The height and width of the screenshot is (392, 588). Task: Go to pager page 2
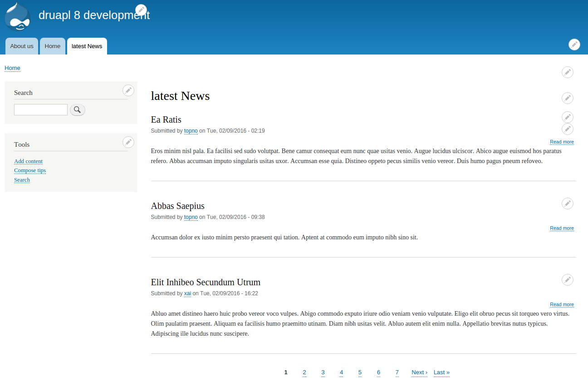pyautogui.click(x=304, y=372)
